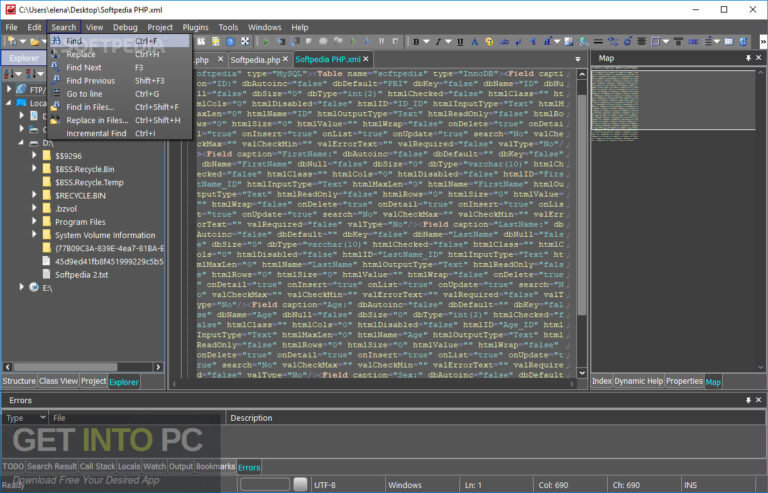Open the editor tab list dropdown arrow
The width and height of the screenshot is (768, 493).
[578, 59]
